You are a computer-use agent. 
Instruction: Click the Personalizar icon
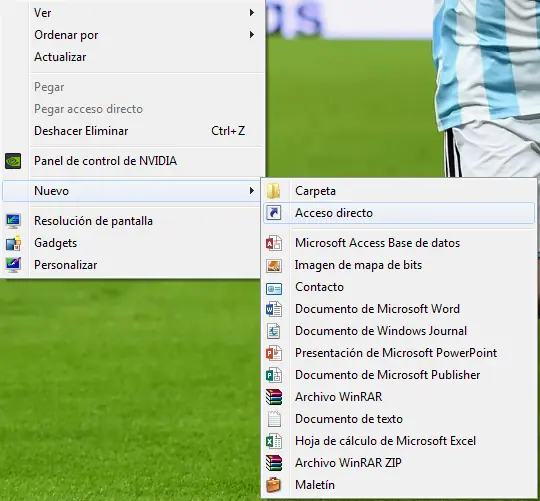click(13, 265)
